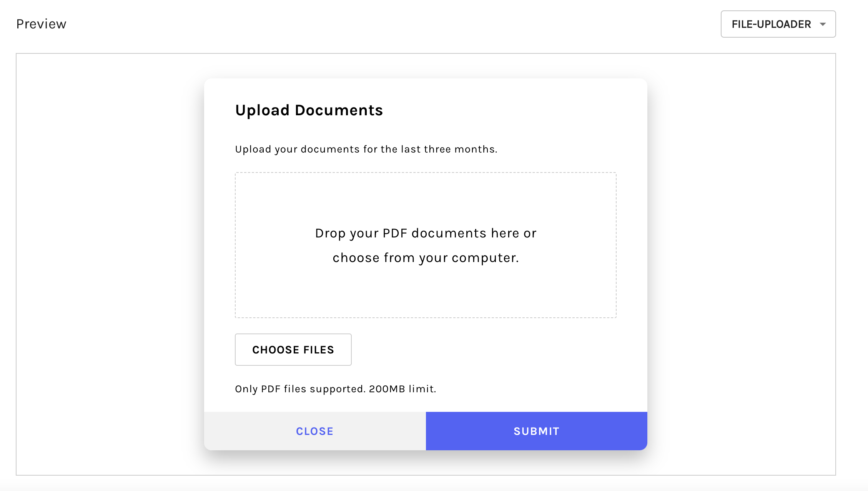Viewport: 868px width, 491px height.
Task: Click the word 'Documents' in the dialog title
Action: (339, 110)
